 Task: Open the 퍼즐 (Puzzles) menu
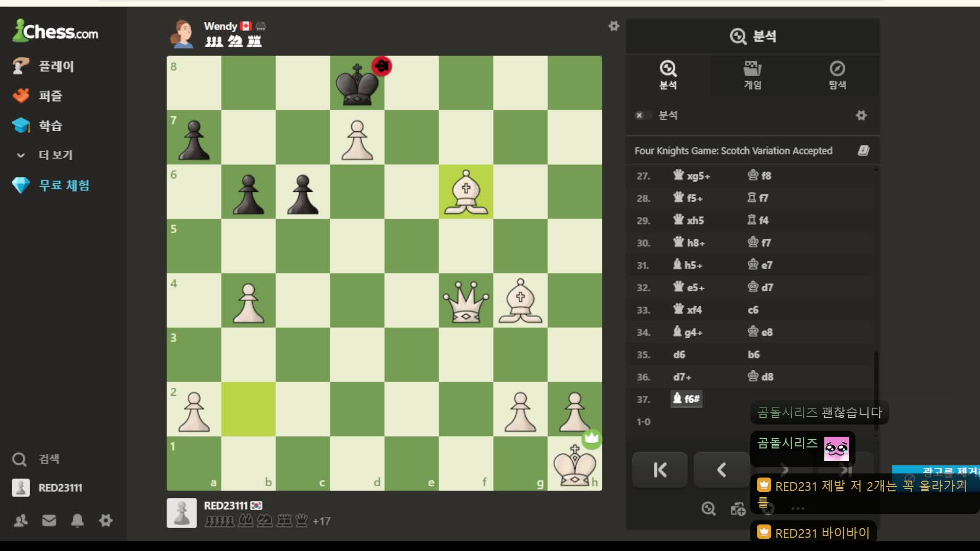point(38,96)
